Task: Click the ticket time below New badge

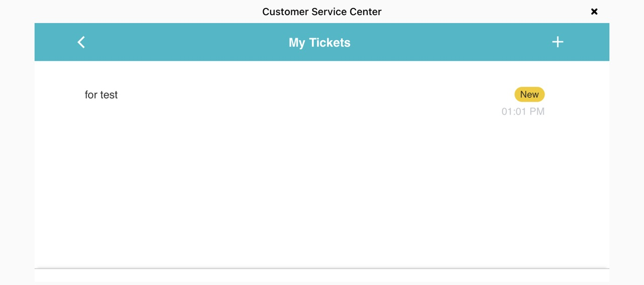Action: (x=523, y=112)
